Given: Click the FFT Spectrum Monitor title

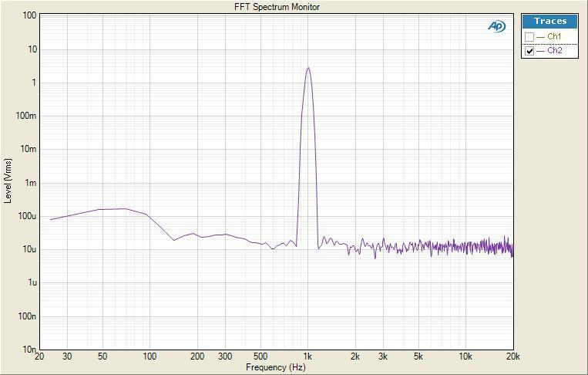Looking at the screenshot, I should pyautogui.click(x=277, y=7).
